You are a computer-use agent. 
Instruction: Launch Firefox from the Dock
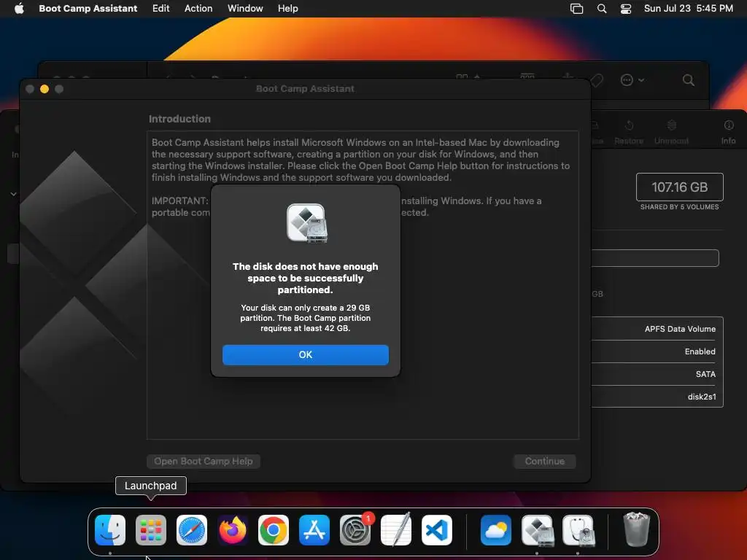point(233,530)
